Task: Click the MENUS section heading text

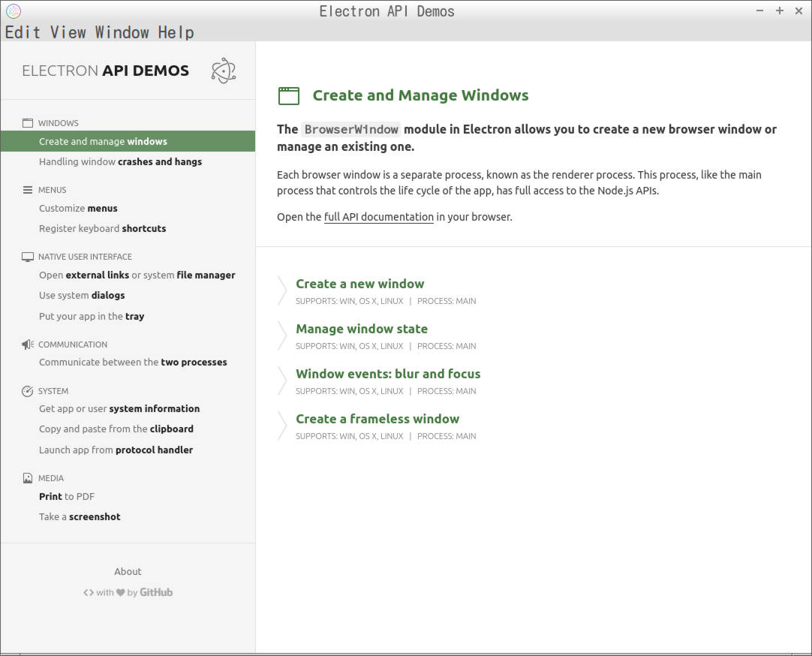Action: [52, 189]
